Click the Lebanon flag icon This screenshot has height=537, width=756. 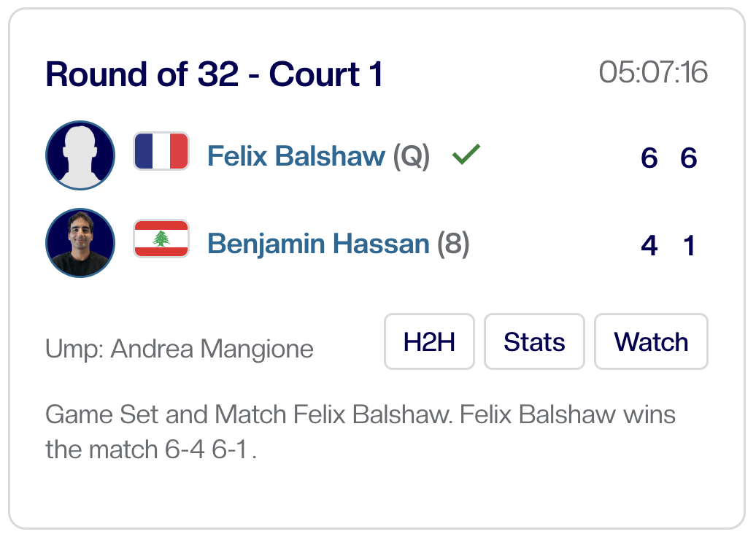pos(161,239)
